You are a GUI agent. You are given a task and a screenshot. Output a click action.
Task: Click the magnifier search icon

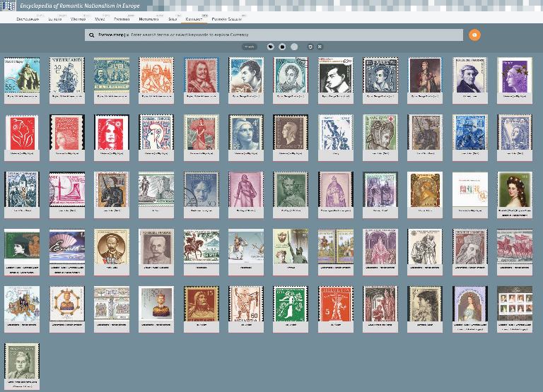point(91,35)
